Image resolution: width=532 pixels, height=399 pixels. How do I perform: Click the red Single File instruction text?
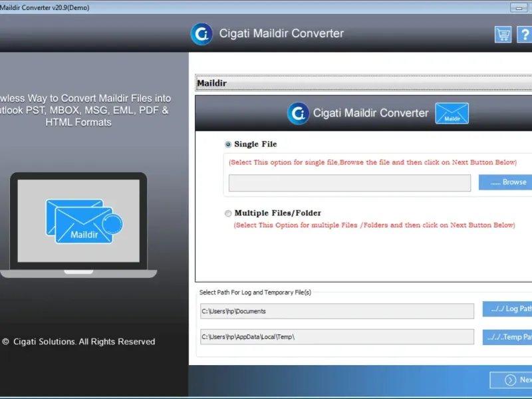point(372,162)
